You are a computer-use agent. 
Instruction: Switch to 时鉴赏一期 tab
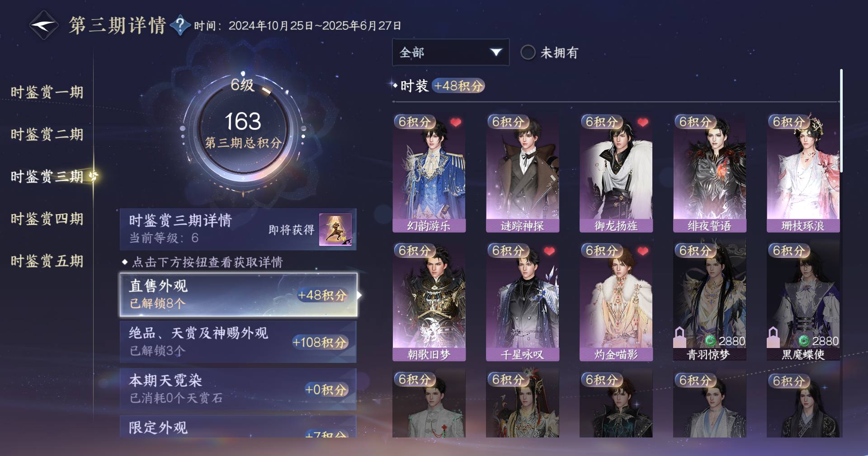click(x=47, y=92)
